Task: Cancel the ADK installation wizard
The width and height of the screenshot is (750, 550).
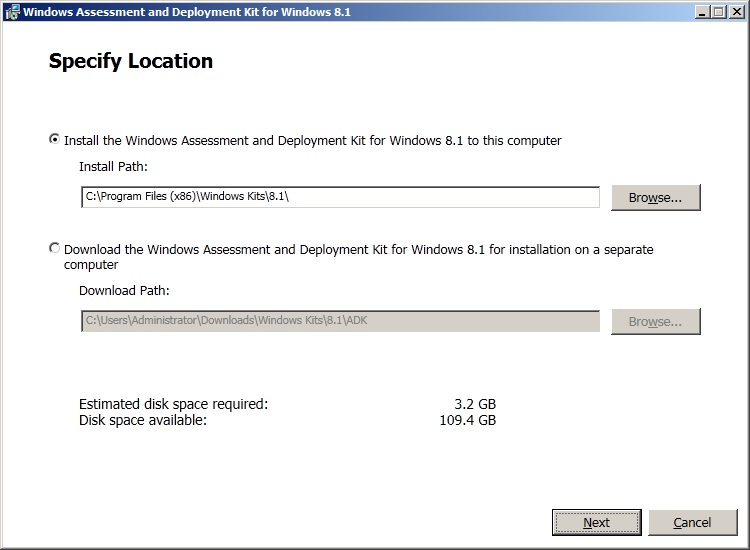Action: tap(692, 522)
